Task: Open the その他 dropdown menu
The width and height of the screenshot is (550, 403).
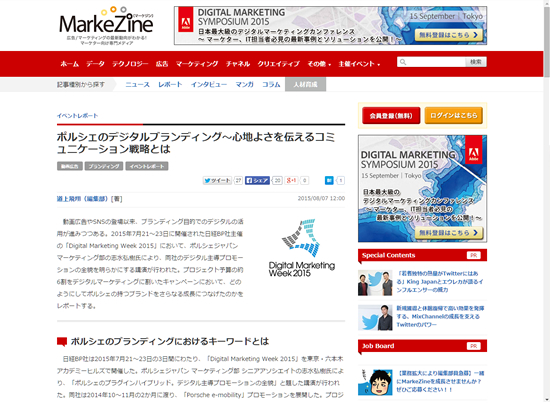Action: coord(319,64)
